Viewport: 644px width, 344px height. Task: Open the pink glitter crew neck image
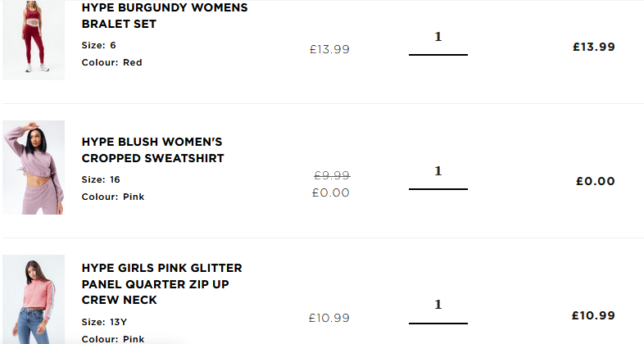(34, 299)
